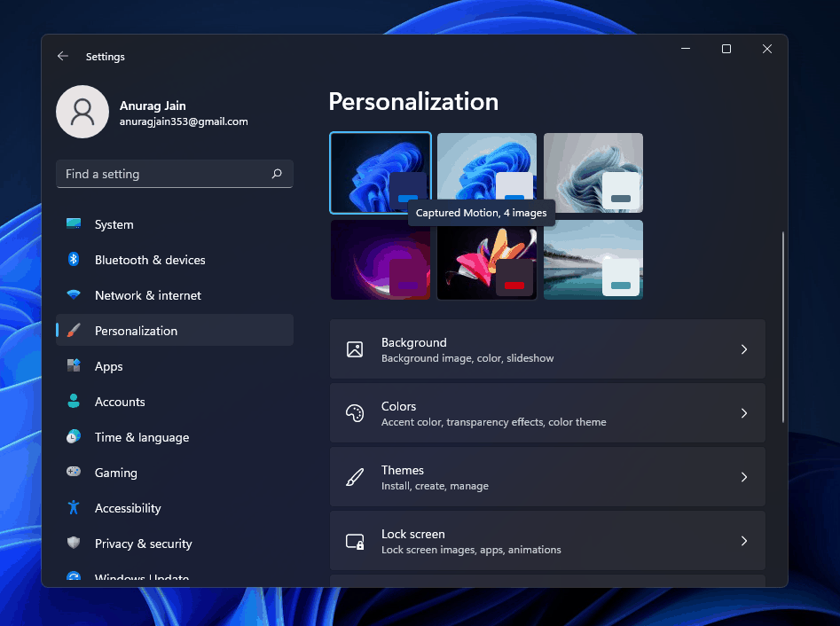Go to Time & language settings
840x626 pixels.
pyautogui.click(x=175, y=437)
